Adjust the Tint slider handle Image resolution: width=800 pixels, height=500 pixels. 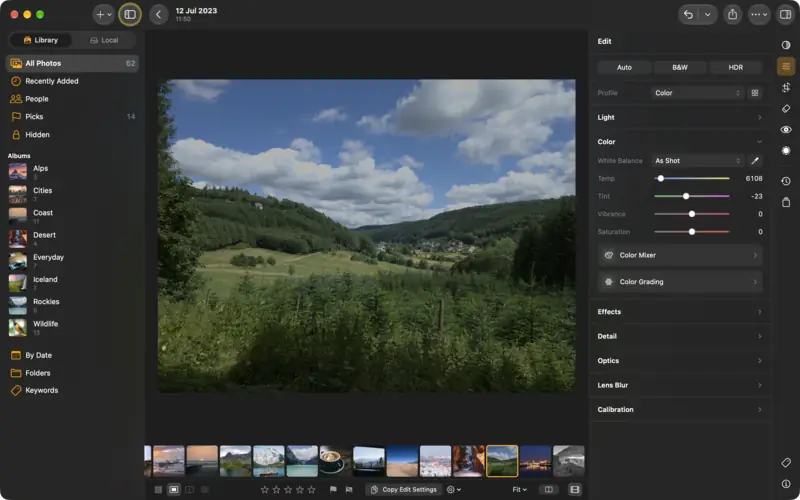(x=686, y=196)
